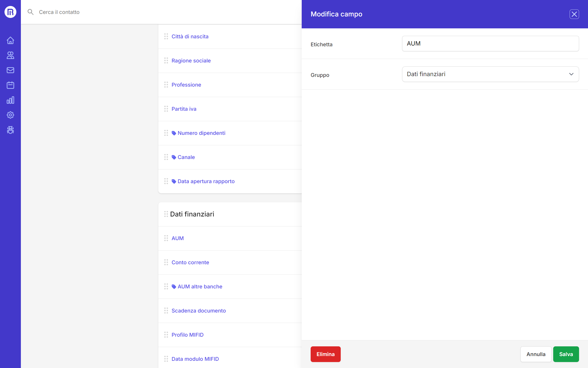Click the search magnifier icon
Screen dimensions: 588x368
click(31, 12)
